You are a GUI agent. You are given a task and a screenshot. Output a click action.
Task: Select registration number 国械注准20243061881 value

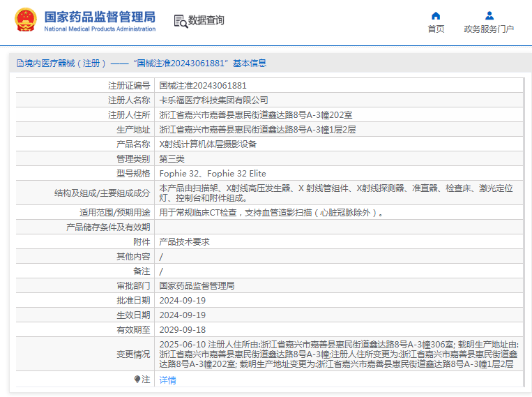pos(203,86)
